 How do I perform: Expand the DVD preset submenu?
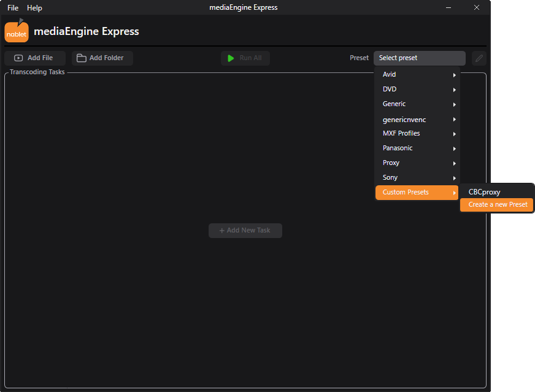pyautogui.click(x=417, y=90)
